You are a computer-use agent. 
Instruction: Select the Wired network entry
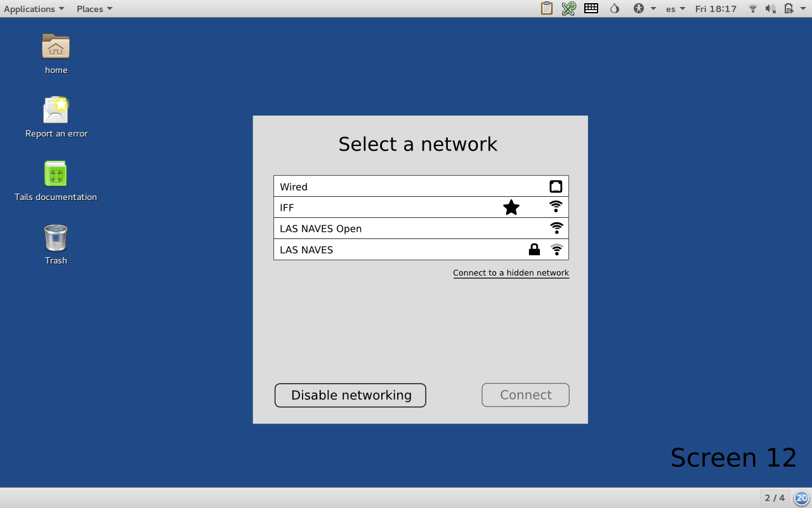point(421,187)
